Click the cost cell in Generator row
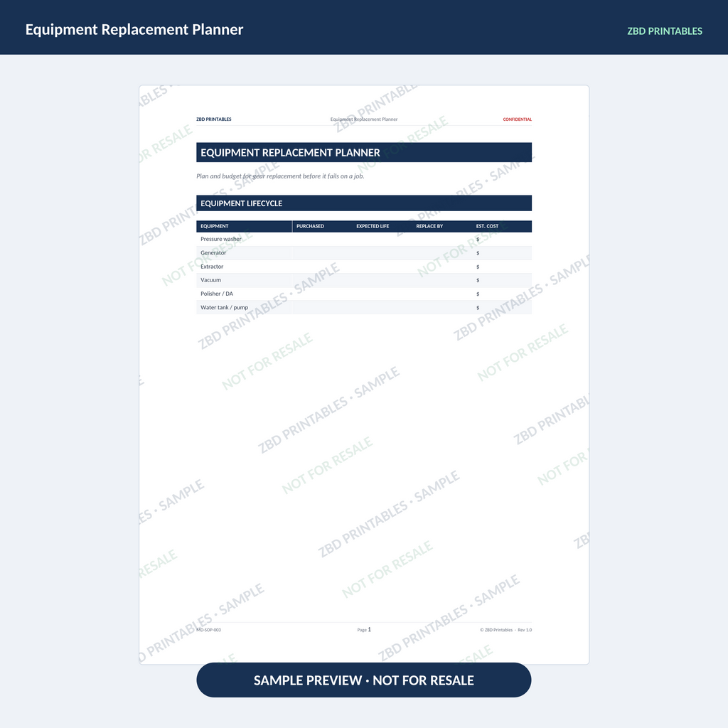This screenshot has height=728, width=728. (502, 252)
